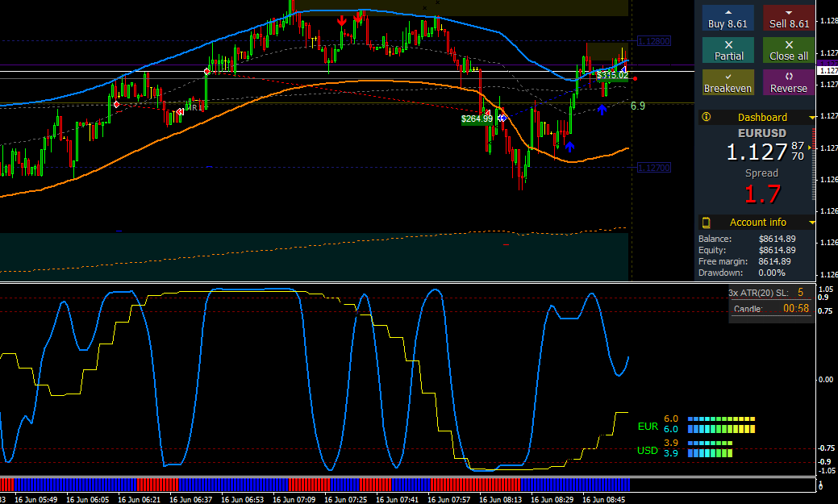Click the USD currency strength label

647,451
